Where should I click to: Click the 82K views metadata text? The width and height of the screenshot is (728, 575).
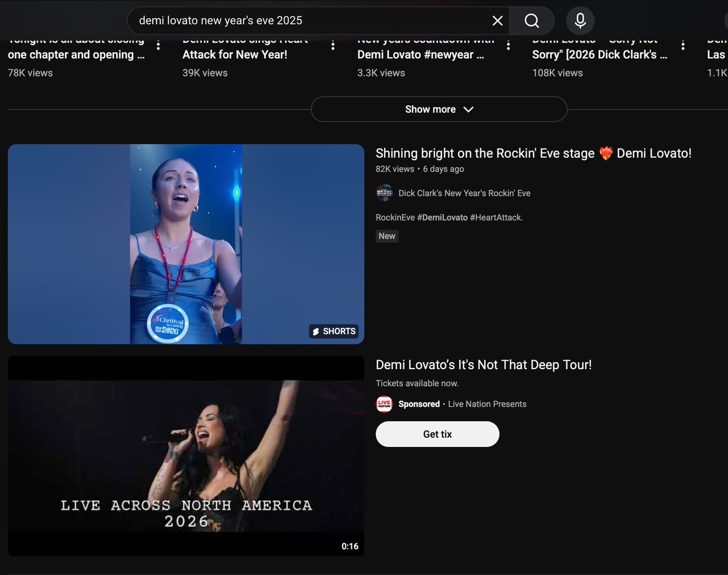(395, 169)
